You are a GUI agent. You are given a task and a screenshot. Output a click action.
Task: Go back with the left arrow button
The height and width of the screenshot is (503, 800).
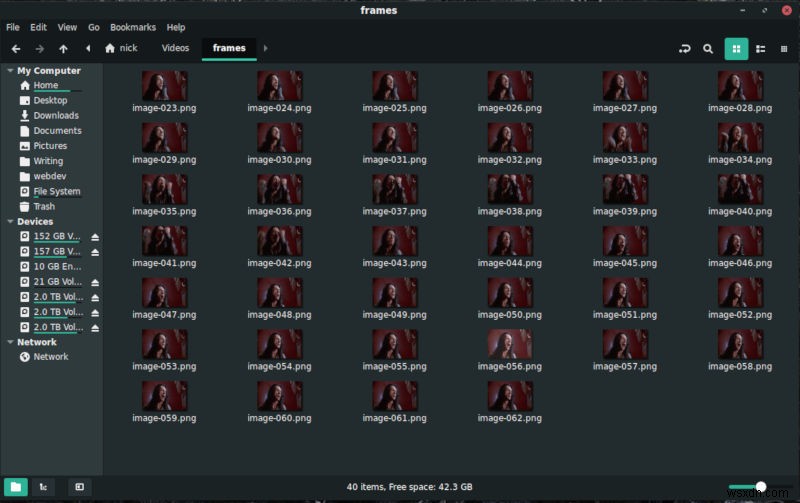pos(16,48)
